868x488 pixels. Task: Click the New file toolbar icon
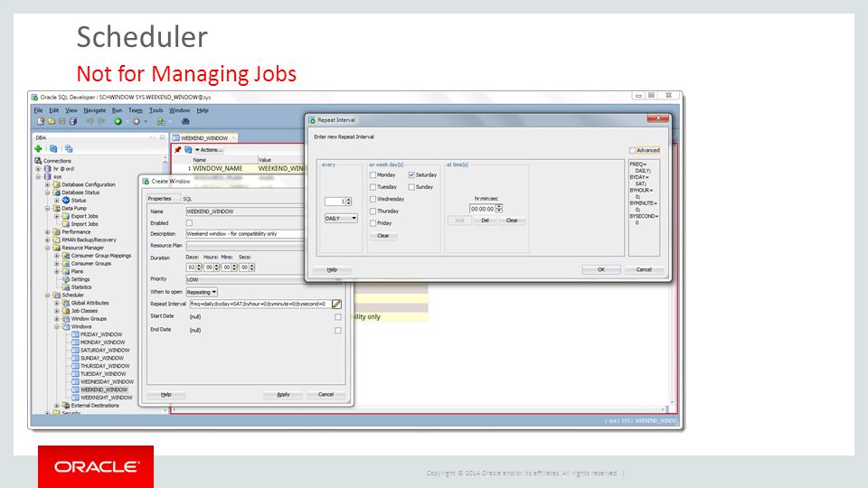[x=41, y=121]
